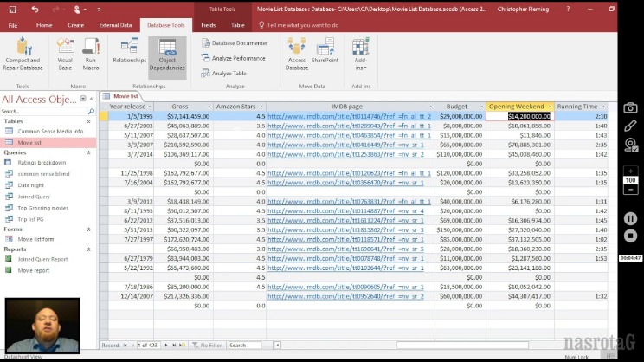Select the Movie list document tab
The width and height of the screenshot is (644, 362).
121,96
